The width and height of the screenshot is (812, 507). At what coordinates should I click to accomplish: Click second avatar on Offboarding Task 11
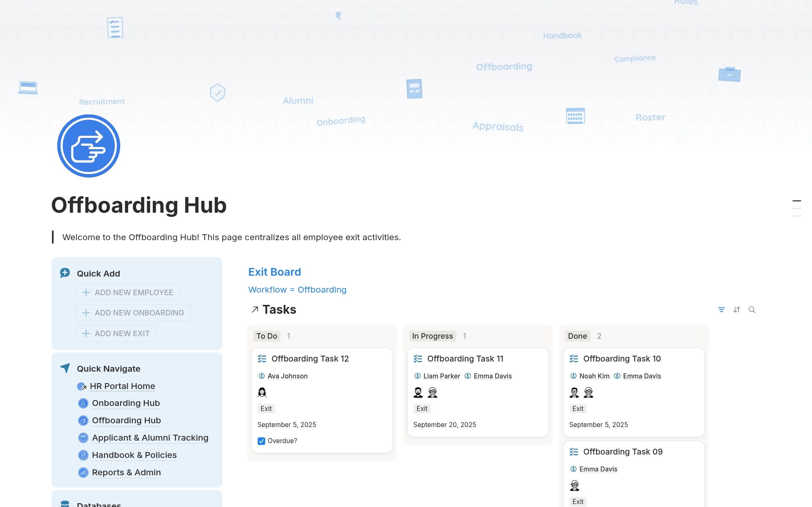pos(433,392)
